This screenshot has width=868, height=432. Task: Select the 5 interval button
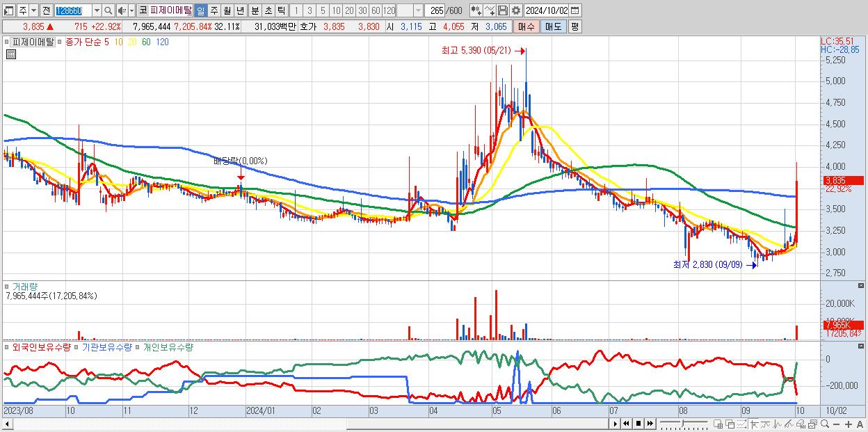[323, 10]
